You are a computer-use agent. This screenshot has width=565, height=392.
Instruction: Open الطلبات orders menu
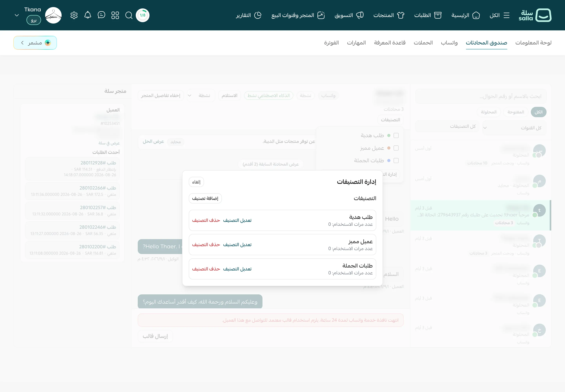(x=428, y=15)
